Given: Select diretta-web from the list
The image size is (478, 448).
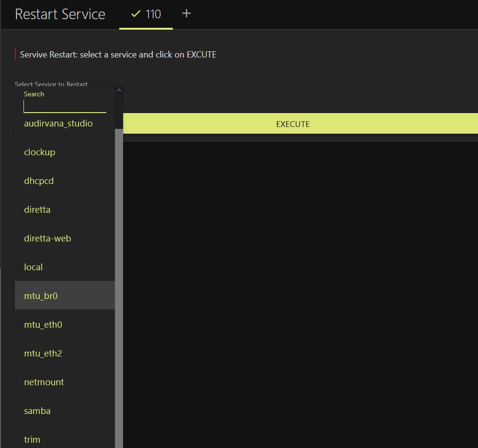Looking at the screenshot, I should (65, 238).
